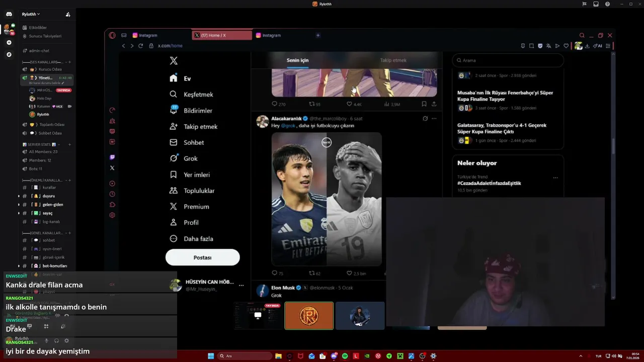Open the admin-chat channel in Discord

[39, 51]
